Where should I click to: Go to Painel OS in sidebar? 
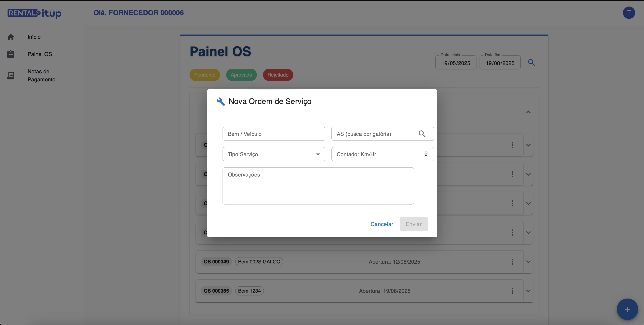point(40,54)
